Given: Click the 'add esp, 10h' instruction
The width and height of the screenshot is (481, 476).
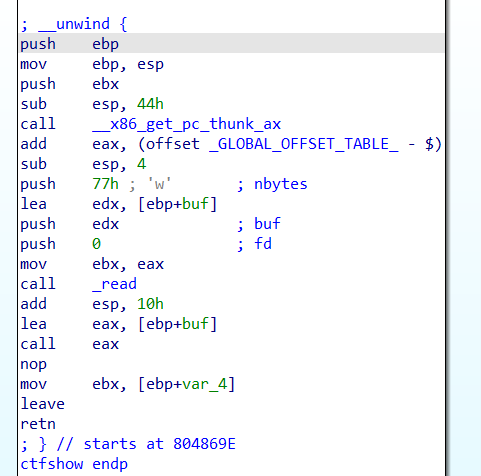Looking at the screenshot, I should coord(92,304).
